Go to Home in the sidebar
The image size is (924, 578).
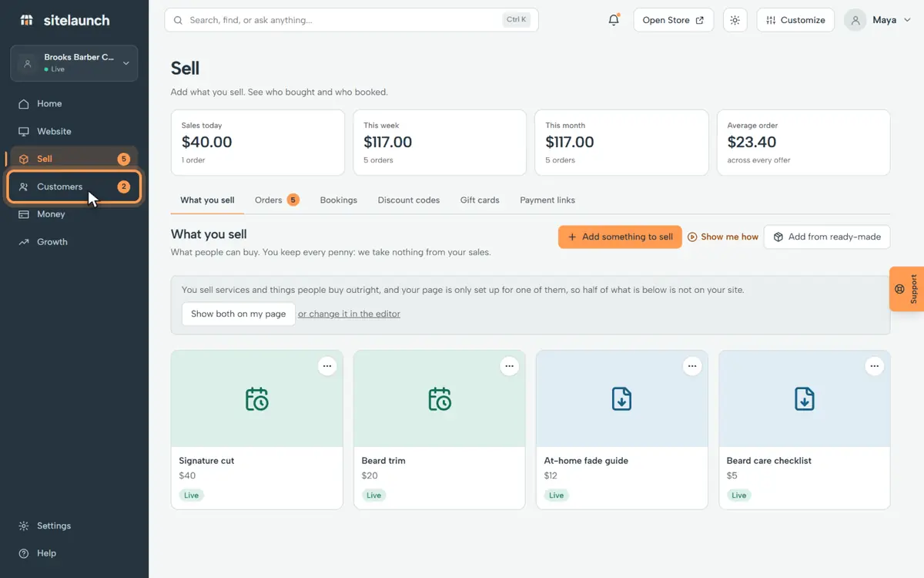(74, 103)
